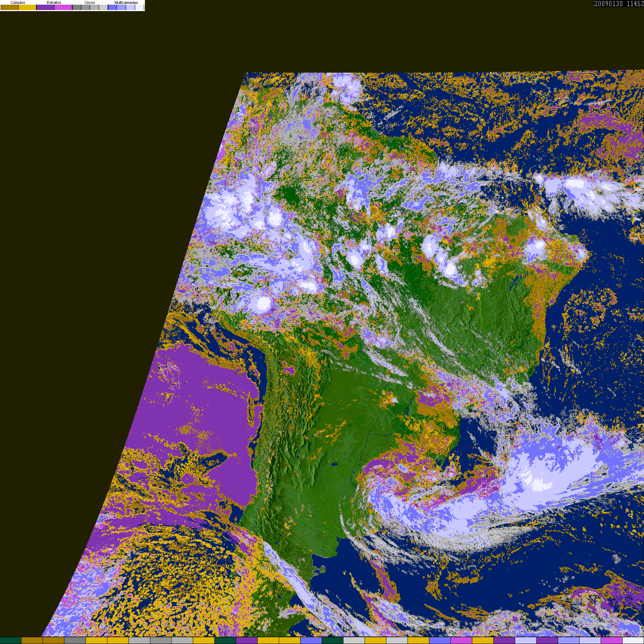Click the 20090130 1145Z timestamp
Image resolution: width=644 pixels, height=644 pixels.
click(x=619, y=4)
